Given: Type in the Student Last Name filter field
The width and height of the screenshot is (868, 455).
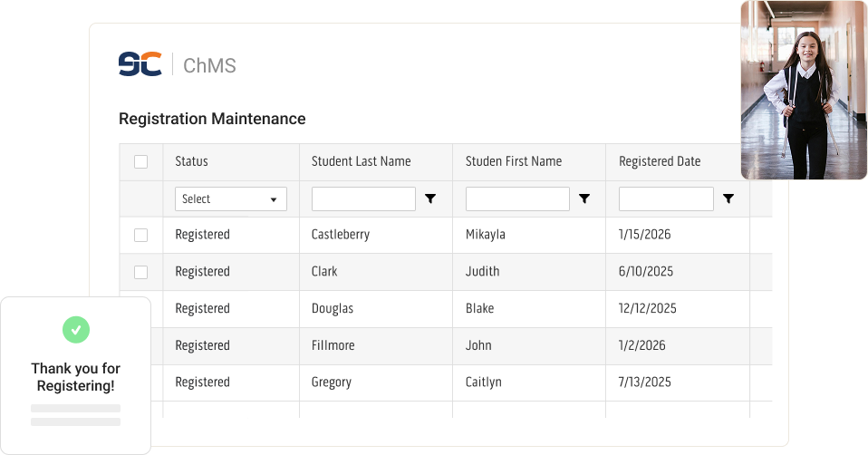Looking at the screenshot, I should [363, 198].
